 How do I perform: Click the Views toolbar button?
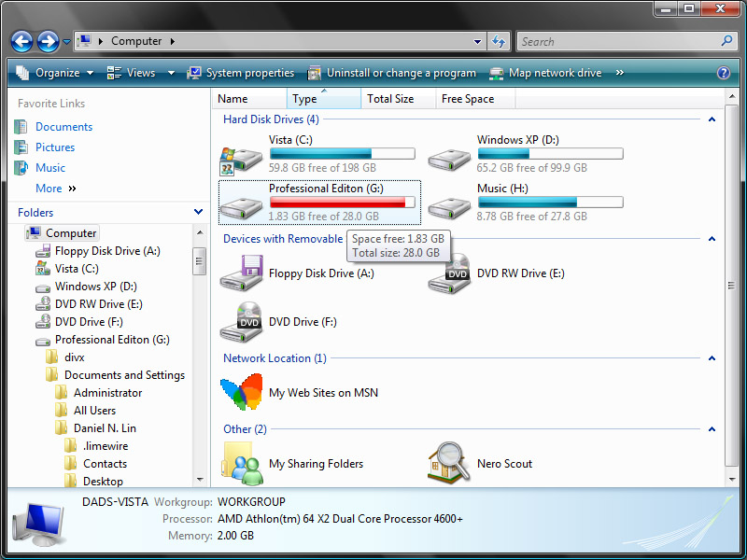tap(131, 73)
